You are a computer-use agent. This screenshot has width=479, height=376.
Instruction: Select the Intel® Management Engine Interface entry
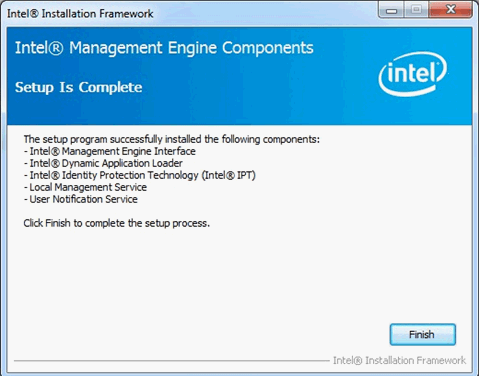click(x=110, y=151)
